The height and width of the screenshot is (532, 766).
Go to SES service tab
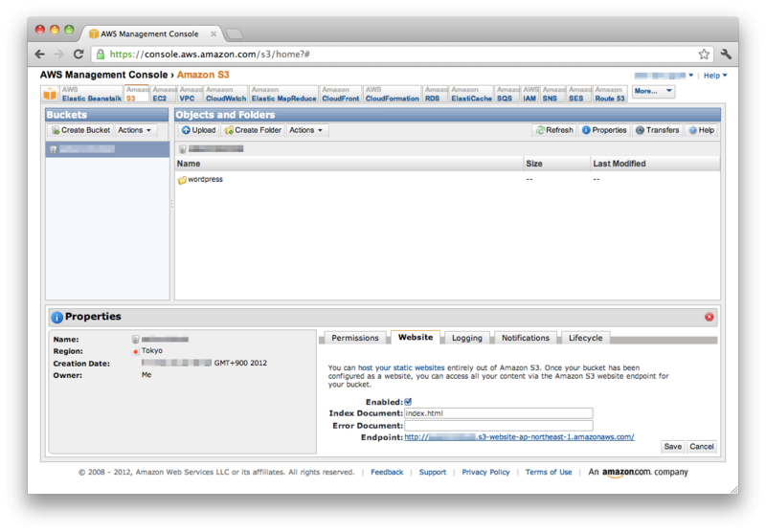[x=579, y=94]
